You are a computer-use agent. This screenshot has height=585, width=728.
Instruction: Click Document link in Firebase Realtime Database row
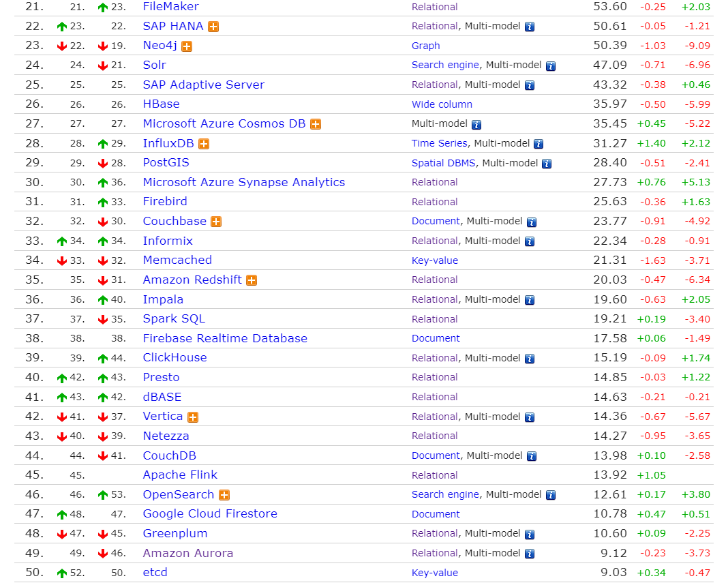(436, 338)
